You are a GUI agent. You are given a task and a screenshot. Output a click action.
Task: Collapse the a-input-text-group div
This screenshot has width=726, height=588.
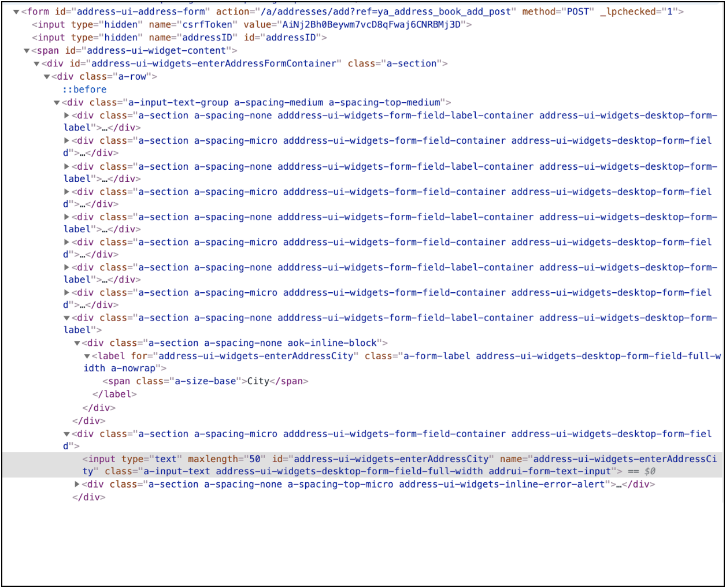pyautogui.click(x=57, y=103)
